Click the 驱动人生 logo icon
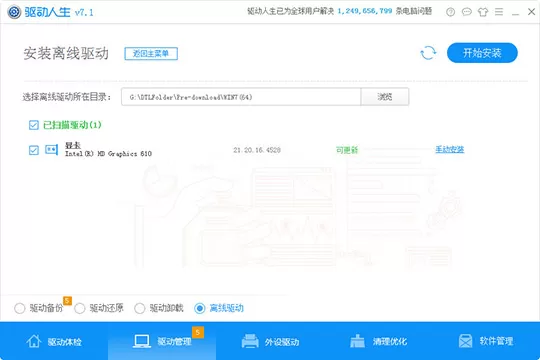Image resolution: width=540 pixels, height=360 pixels. (x=14, y=12)
